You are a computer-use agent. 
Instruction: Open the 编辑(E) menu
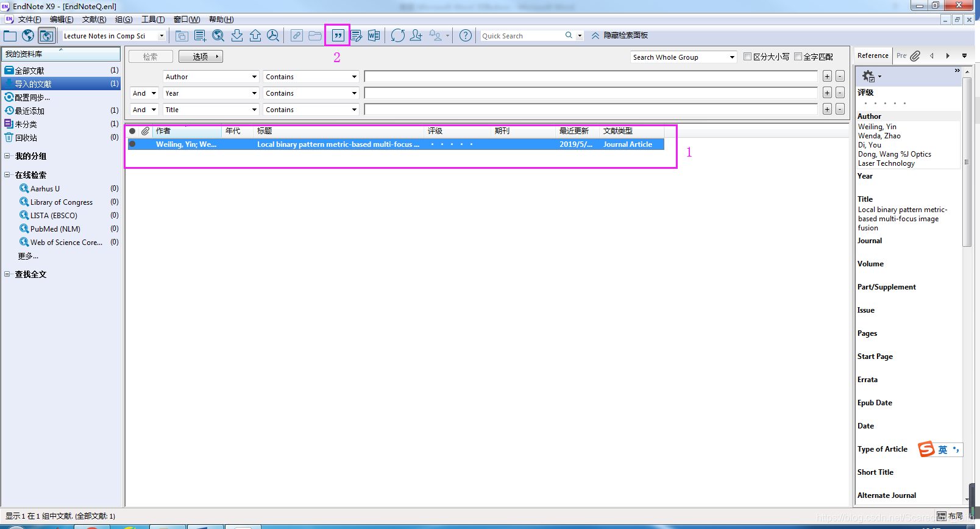click(62, 20)
